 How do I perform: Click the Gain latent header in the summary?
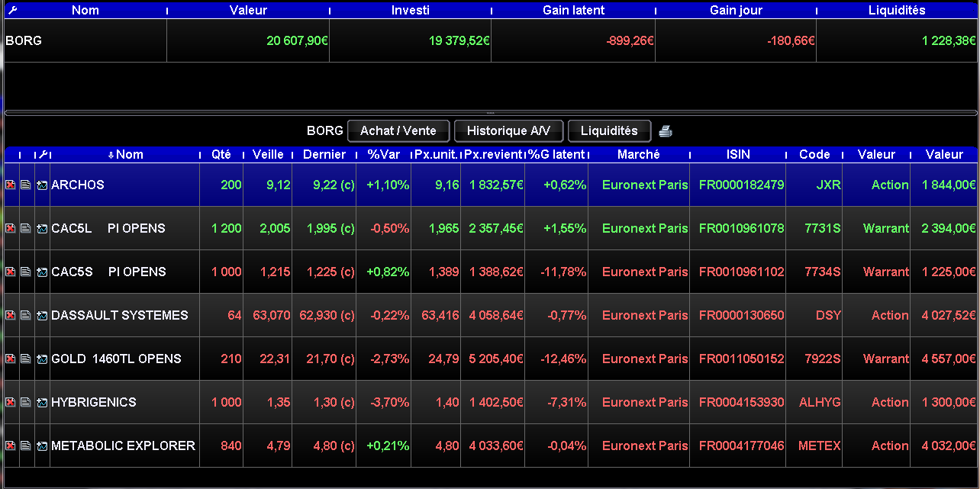coord(574,10)
